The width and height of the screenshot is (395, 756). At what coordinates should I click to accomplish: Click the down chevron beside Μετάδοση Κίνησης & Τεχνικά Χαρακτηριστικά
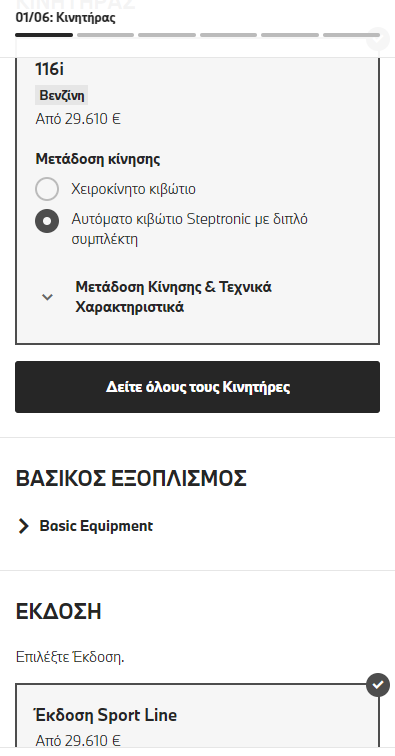coord(47,297)
